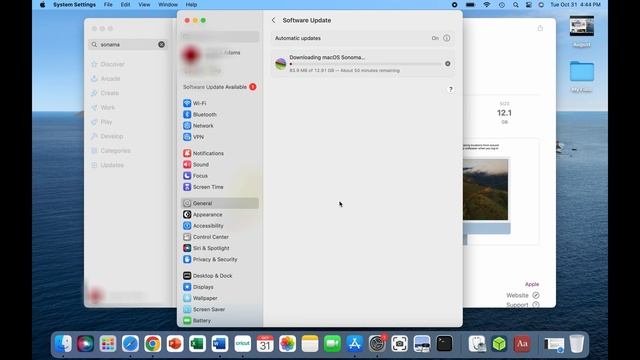Open Software Update help question mark
Viewport: 640px width, 360px height.
point(451,89)
